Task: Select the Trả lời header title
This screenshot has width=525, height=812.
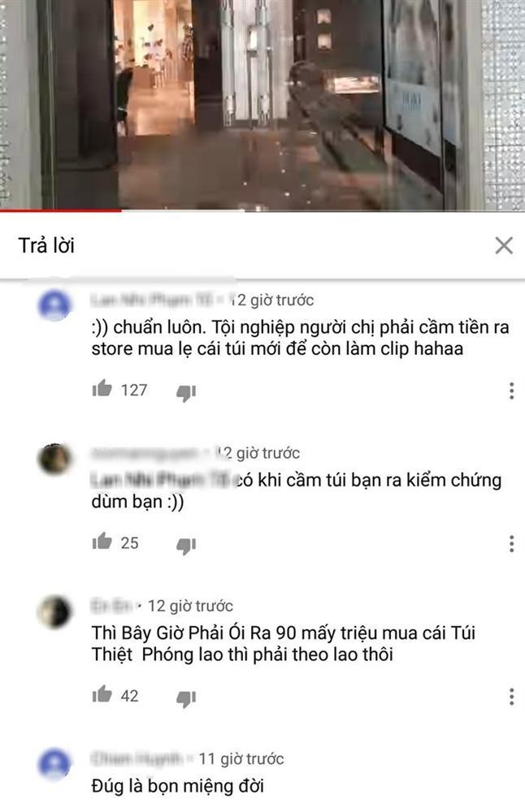Action: click(x=46, y=245)
